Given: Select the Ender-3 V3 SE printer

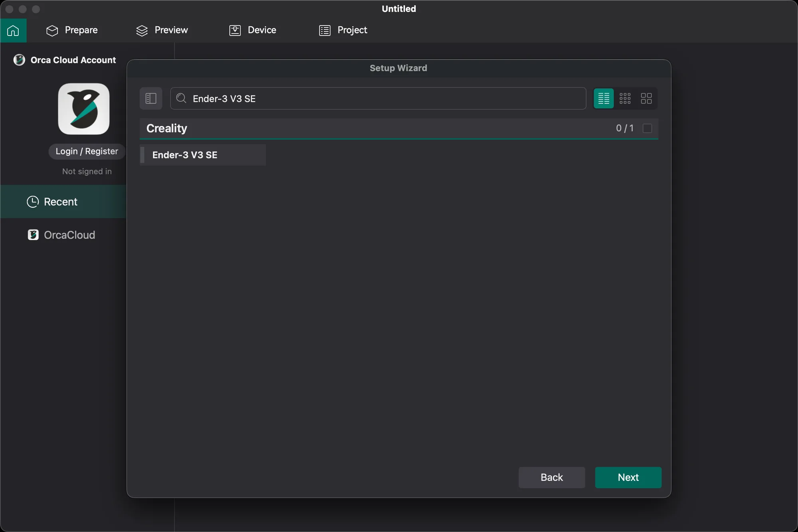Looking at the screenshot, I should pyautogui.click(x=203, y=155).
